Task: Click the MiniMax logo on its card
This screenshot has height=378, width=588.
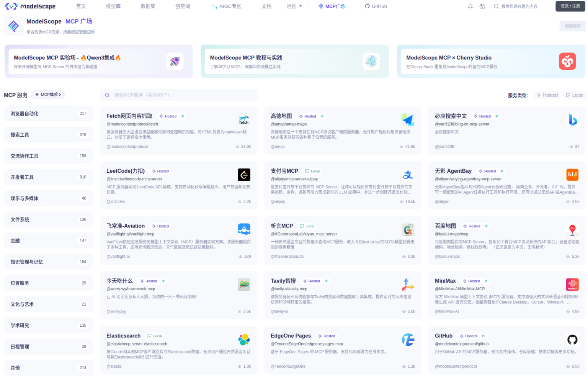Action: point(572,284)
